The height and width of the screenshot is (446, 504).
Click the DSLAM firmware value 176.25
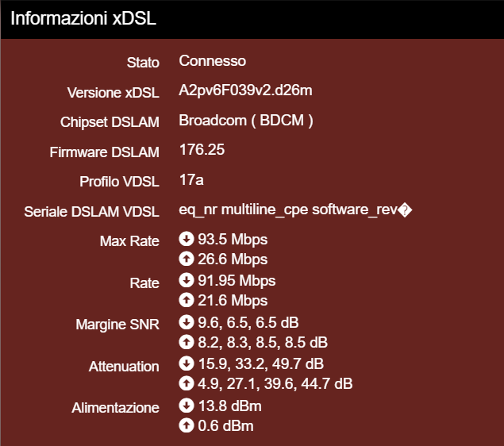(202, 150)
